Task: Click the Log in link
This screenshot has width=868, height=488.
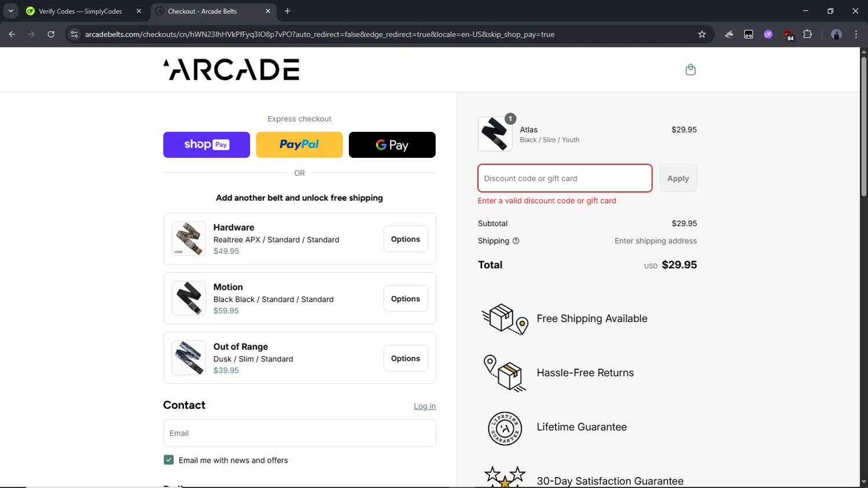Action: coord(425,406)
